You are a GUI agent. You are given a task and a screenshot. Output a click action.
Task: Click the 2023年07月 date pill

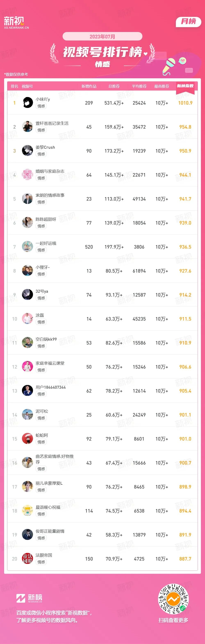point(102,37)
